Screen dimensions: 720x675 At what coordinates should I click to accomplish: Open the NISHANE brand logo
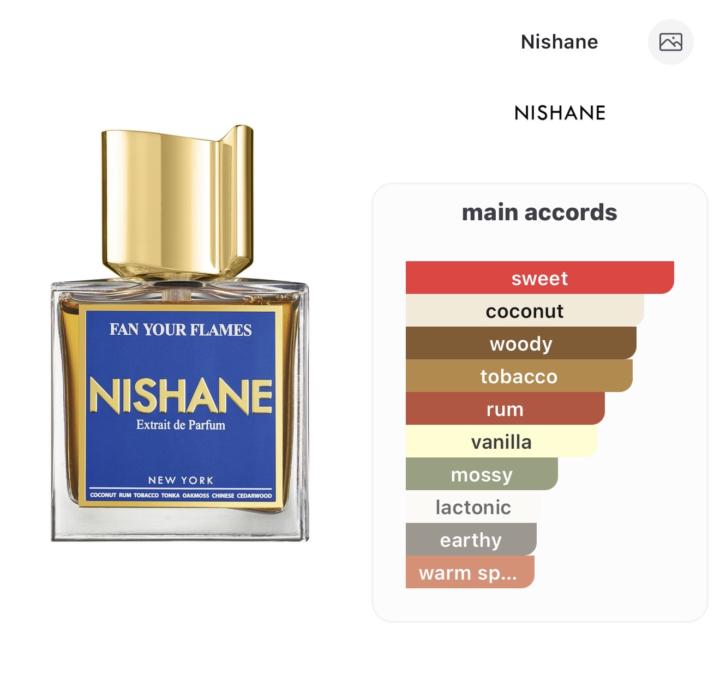click(560, 113)
